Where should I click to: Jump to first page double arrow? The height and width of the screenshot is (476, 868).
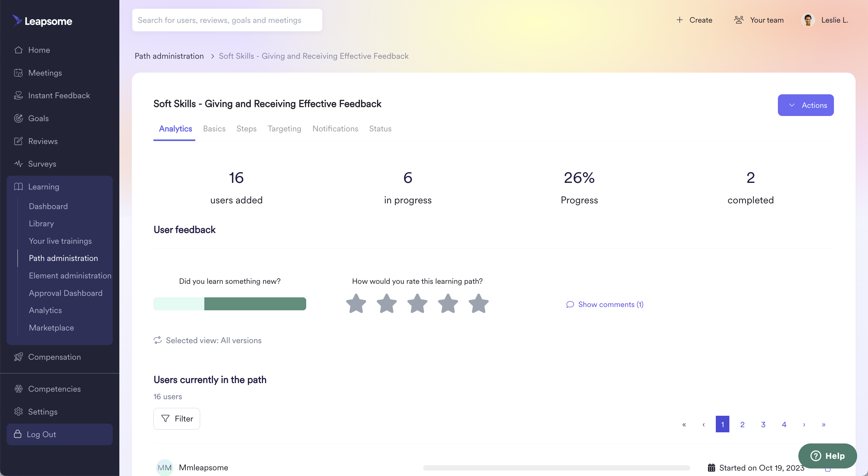coord(684,424)
